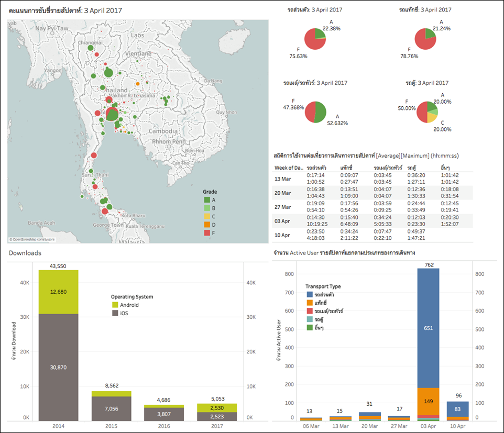Viewport: 504px width, 433px height.
Task: Click the OpenStreetMap contributors attribution link
Action: point(31,239)
